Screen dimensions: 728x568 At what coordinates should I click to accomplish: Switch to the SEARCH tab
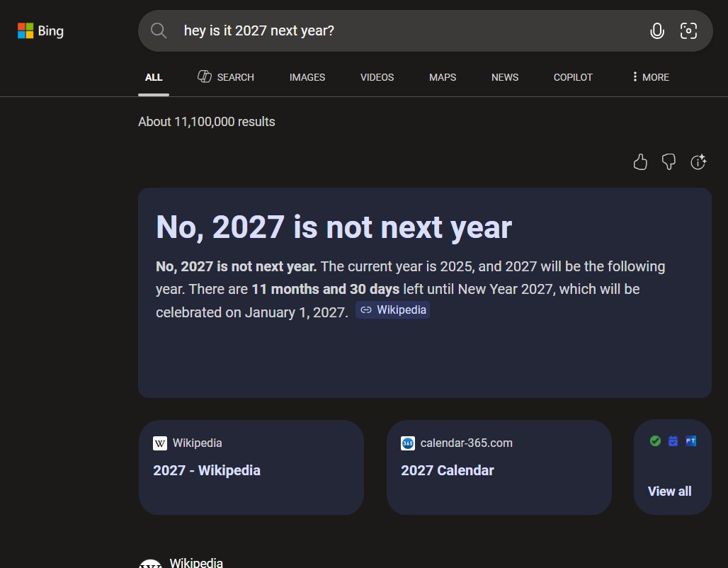click(x=226, y=77)
